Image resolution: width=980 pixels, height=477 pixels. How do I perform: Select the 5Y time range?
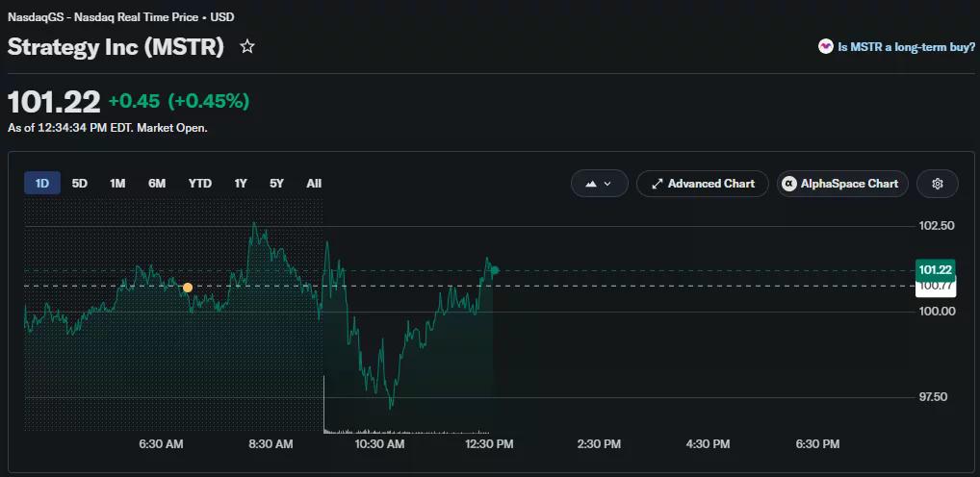[277, 184]
